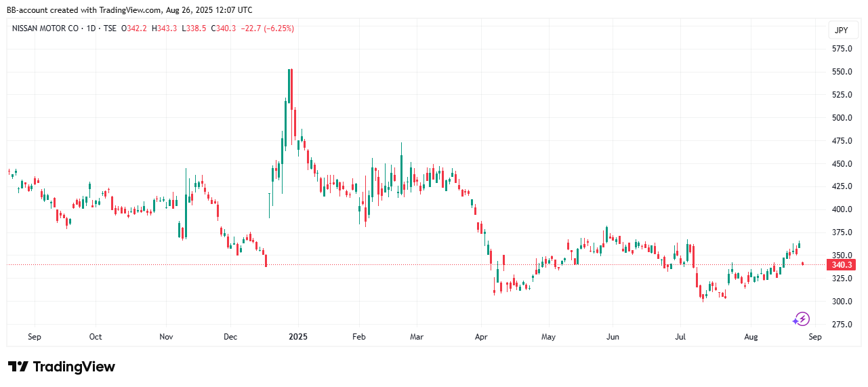Click the first Sep label on time axis
The width and height of the screenshot is (868, 387).
[x=35, y=337]
